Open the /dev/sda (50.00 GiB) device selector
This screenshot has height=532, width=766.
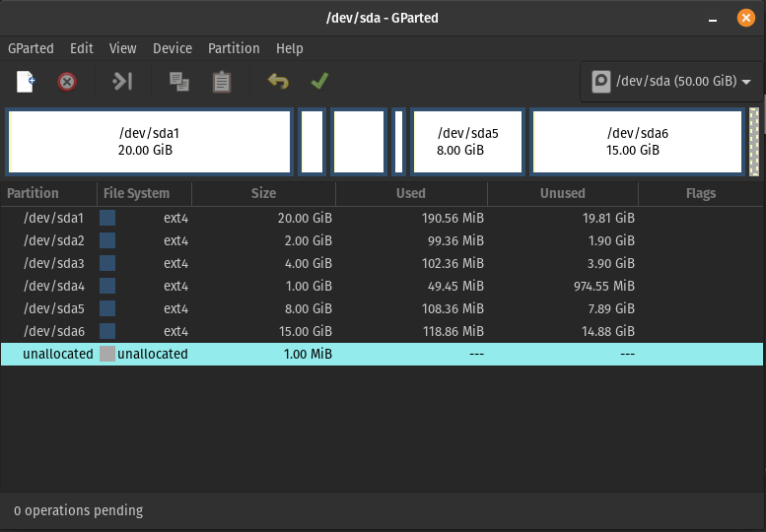[670, 82]
